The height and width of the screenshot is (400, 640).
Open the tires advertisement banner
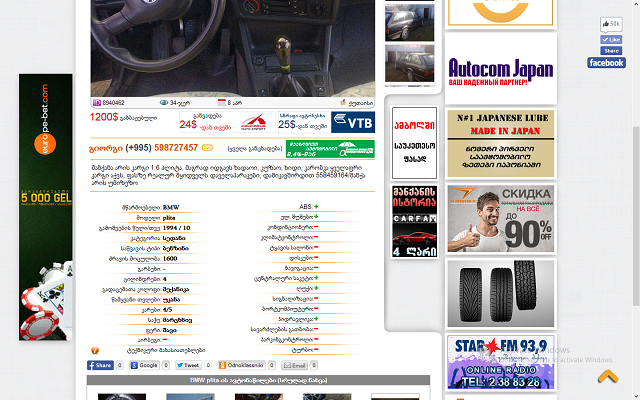tap(500, 293)
